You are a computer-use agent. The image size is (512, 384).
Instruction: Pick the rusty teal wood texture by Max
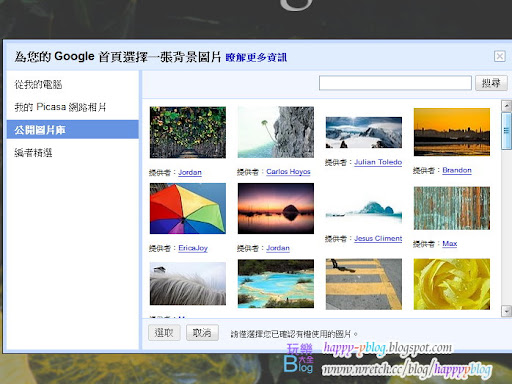[452, 208]
